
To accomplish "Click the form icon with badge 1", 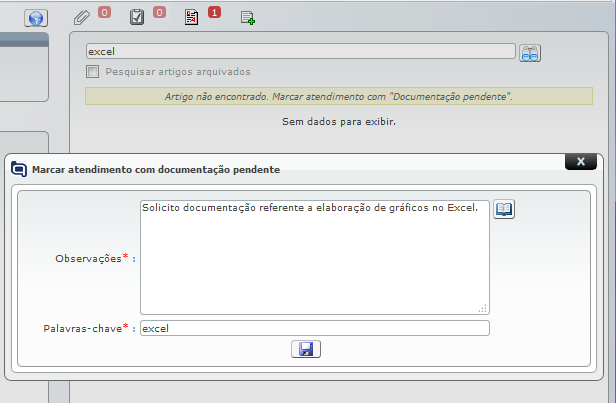I will pyautogui.click(x=191, y=17).
